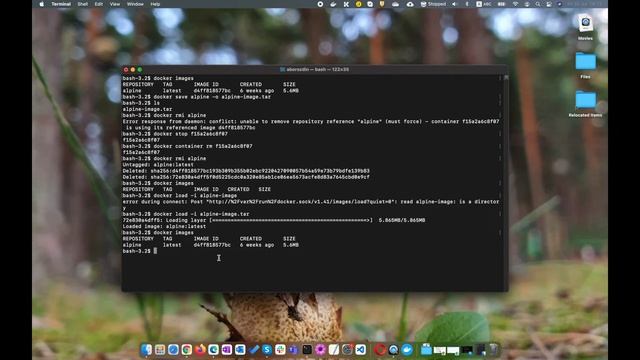Click the 'Loading layer' progress output line
This screenshot has height=360, width=640.
coord(274,220)
